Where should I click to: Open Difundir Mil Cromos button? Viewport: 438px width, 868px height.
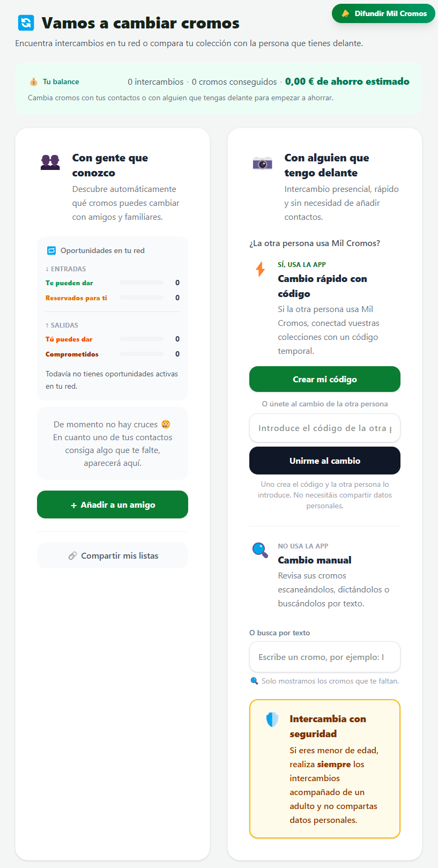383,13
